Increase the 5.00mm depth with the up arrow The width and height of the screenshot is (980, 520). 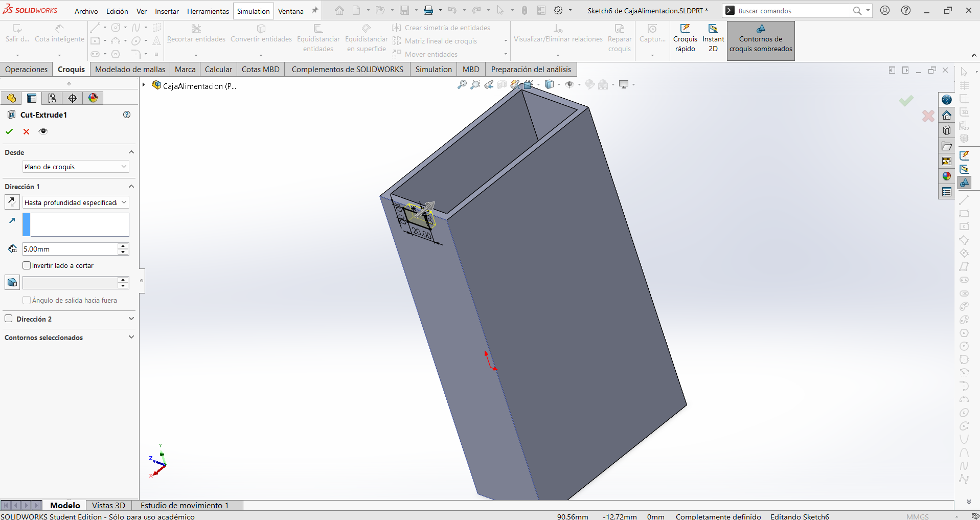pyautogui.click(x=123, y=246)
